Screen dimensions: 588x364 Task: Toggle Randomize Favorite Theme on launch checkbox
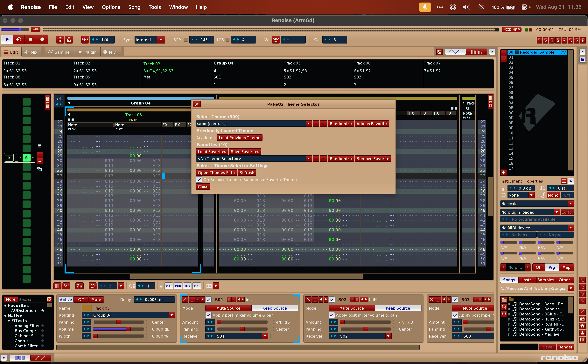[x=199, y=180]
